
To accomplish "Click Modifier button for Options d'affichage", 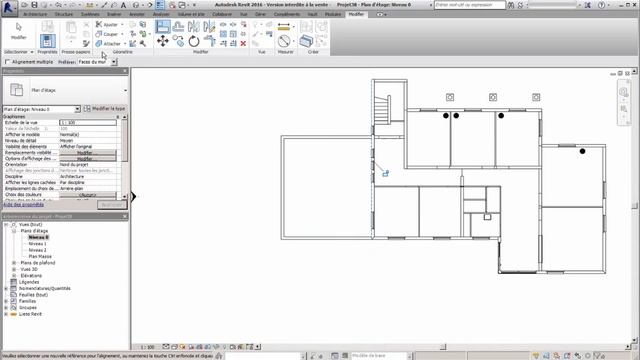I will point(88,158).
